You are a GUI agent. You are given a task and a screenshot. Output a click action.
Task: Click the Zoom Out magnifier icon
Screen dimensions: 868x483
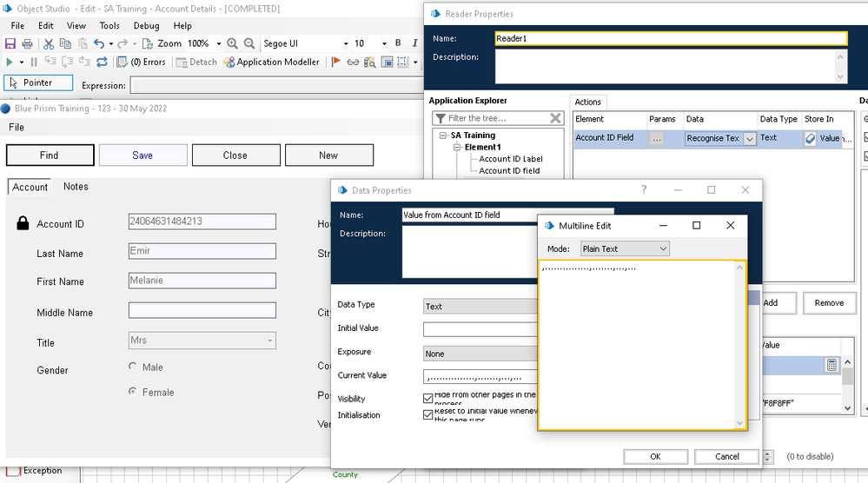[x=249, y=43]
